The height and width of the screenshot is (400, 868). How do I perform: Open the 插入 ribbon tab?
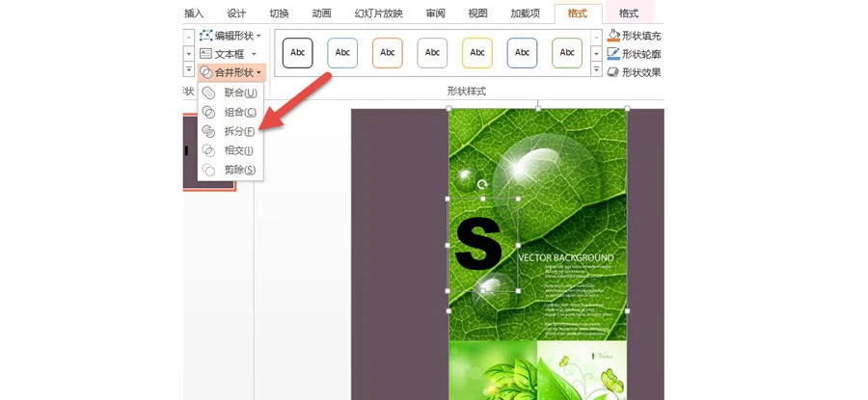pos(193,13)
